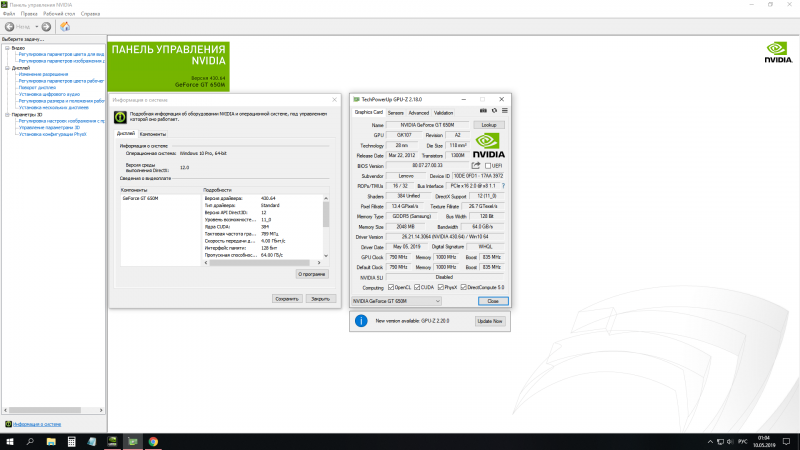Click GPU-Z screenshot camera icon

pyautogui.click(x=481, y=112)
